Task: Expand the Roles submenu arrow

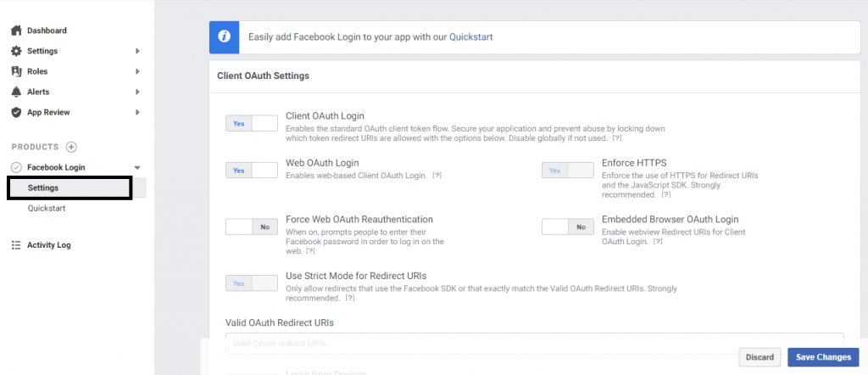Action: point(137,71)
